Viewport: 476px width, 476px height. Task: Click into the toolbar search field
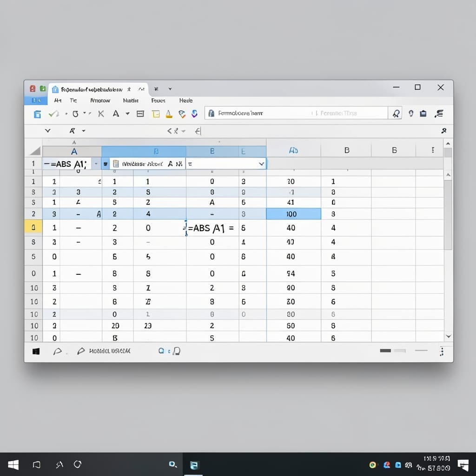296,113
